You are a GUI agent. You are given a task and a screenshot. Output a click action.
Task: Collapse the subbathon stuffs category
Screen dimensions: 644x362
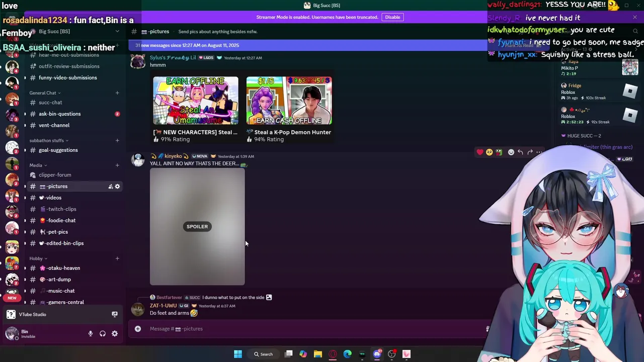pyautogui.click(x=49, y=140)
